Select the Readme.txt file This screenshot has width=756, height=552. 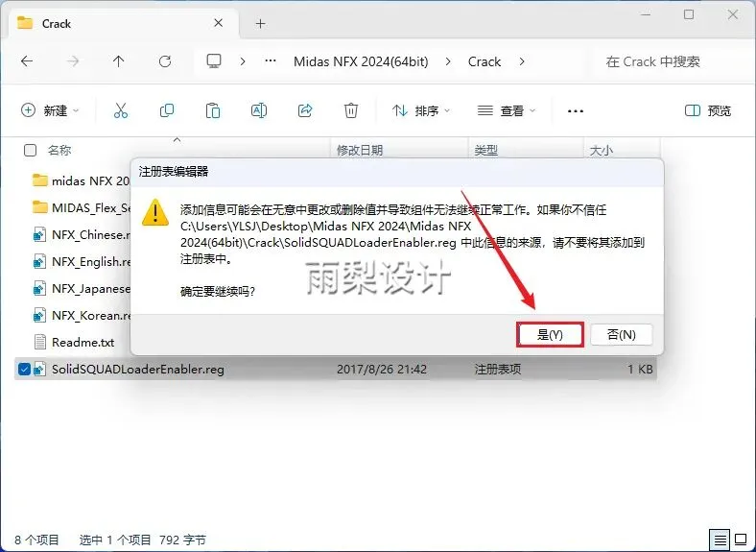click(74, 343)
